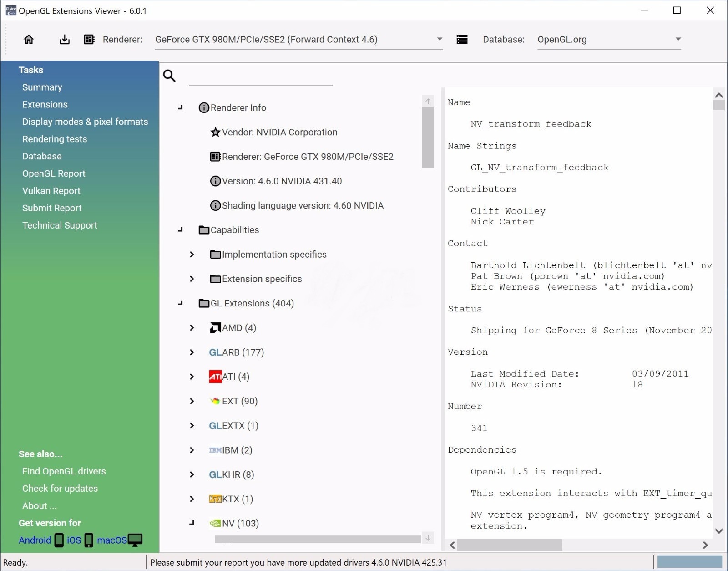This screenshot has height=571, width=728.
Task: Click the chip icon beside Renderer: GeForce row
Action: (215, 157)
